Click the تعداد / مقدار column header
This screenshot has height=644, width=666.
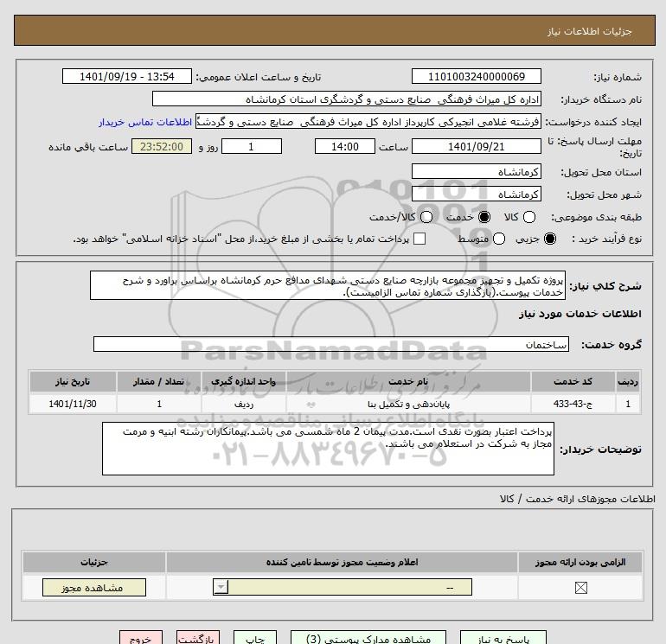159,381
